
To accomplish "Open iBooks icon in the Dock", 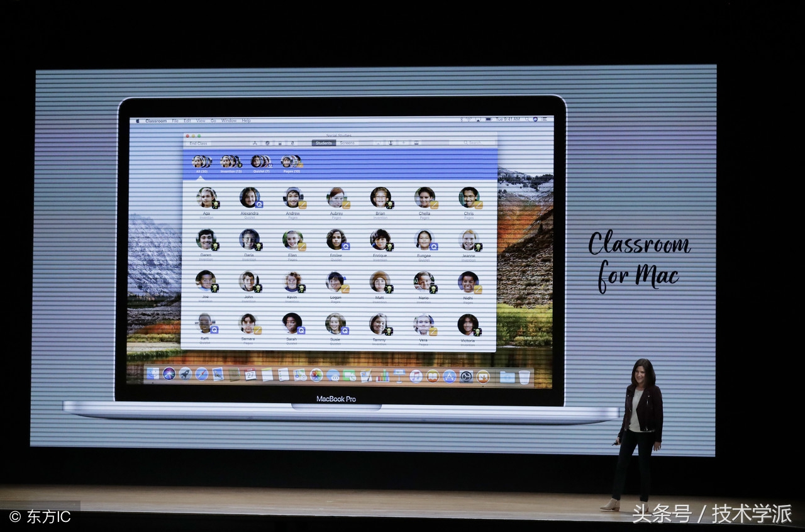I will tap(433, 376).
